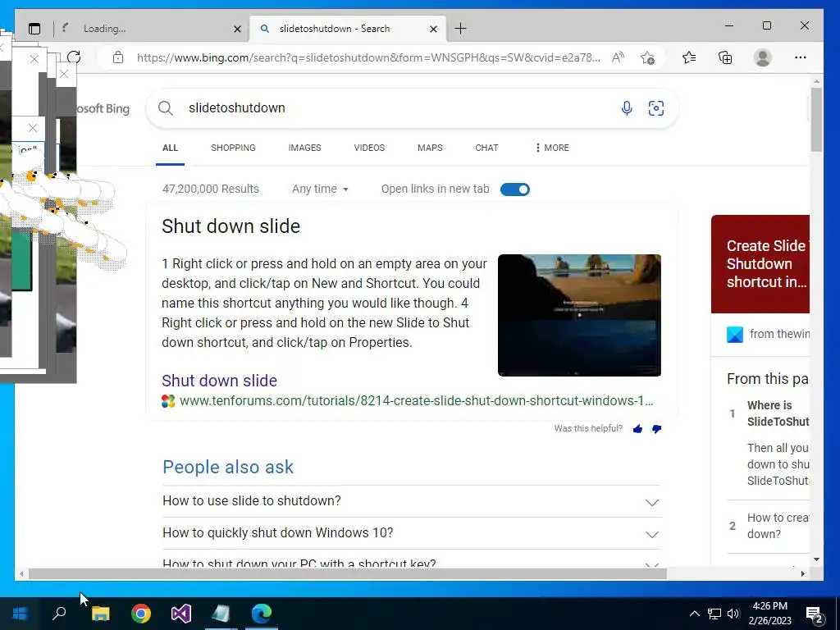Click the Bing search magnifier icon

[x=166, y=108]
